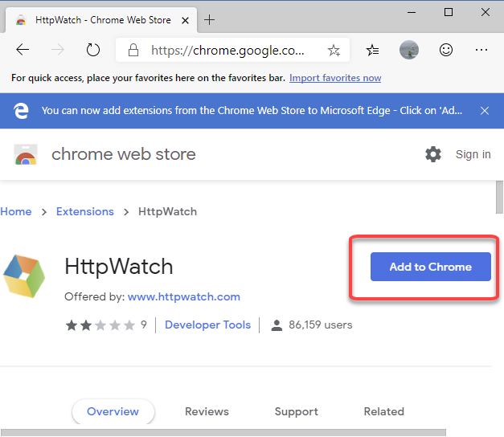The height and width of the screenshot is (437, 504).
Task: Click the star rating for HttpWatch
Action: point(100,325)
